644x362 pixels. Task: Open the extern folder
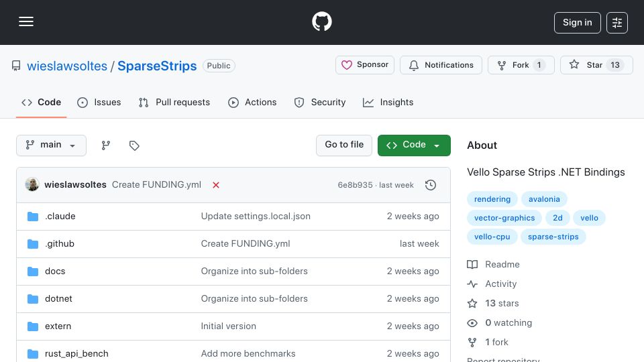[58, 326]
